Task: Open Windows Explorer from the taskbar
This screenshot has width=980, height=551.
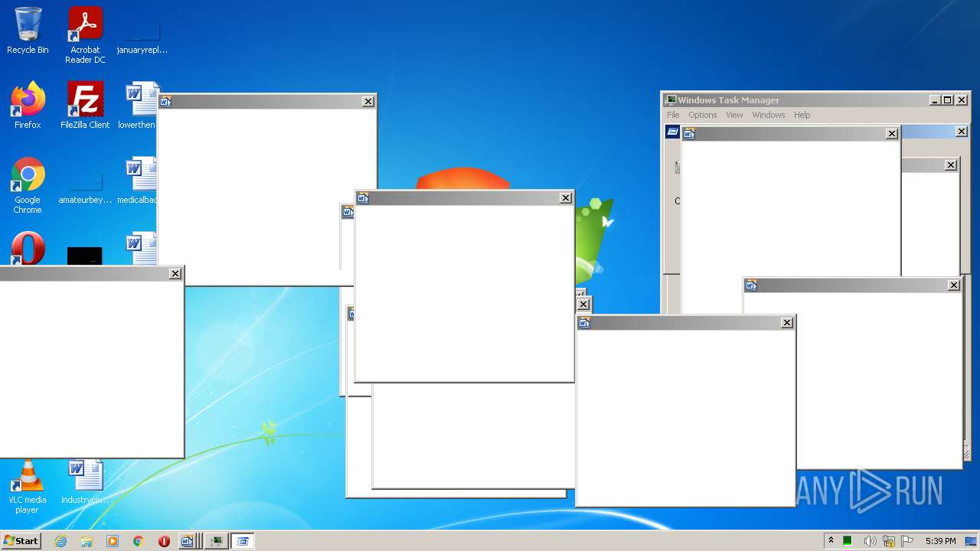Action: 87,541
